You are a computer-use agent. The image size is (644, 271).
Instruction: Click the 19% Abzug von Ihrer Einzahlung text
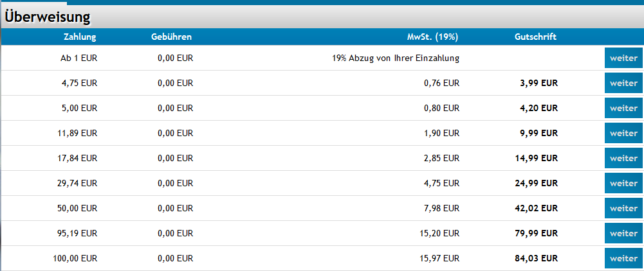(x=396, y=58)
